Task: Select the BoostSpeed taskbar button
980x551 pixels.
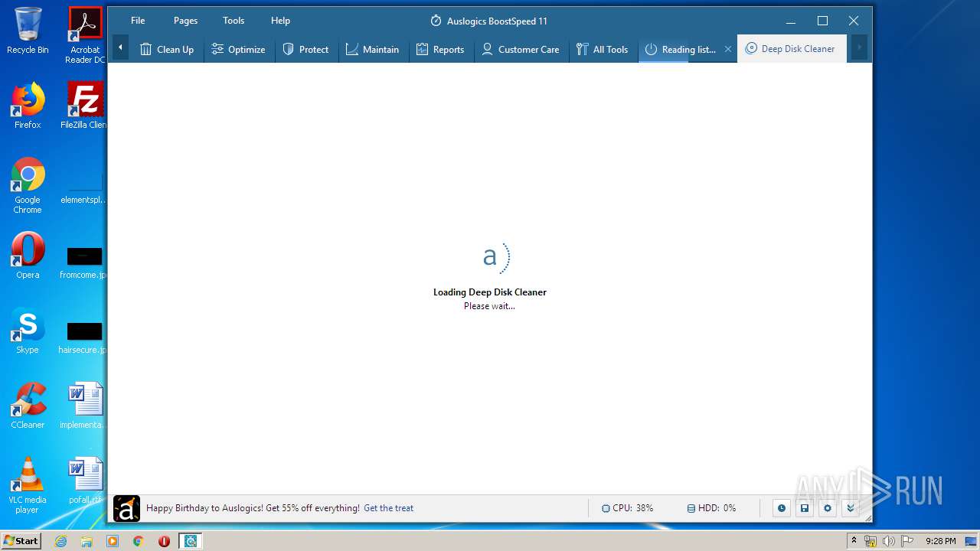Action: tap(190, 541)
